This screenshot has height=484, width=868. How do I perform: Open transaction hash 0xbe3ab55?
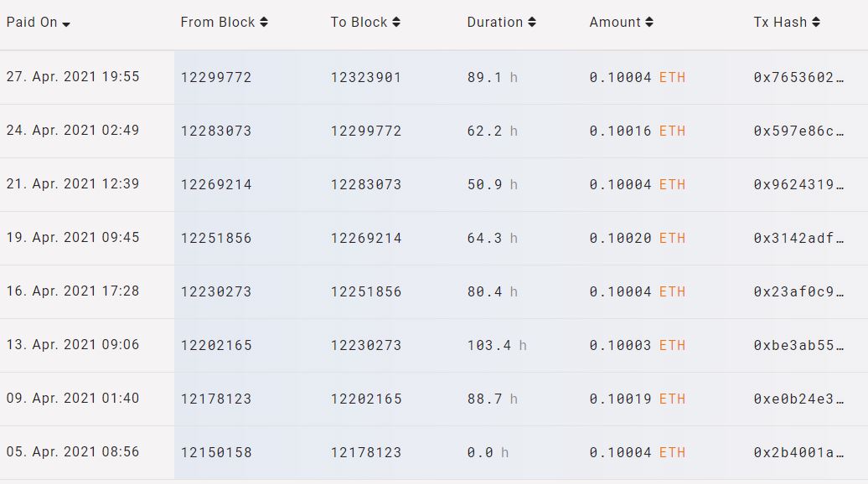pos(798,346)
